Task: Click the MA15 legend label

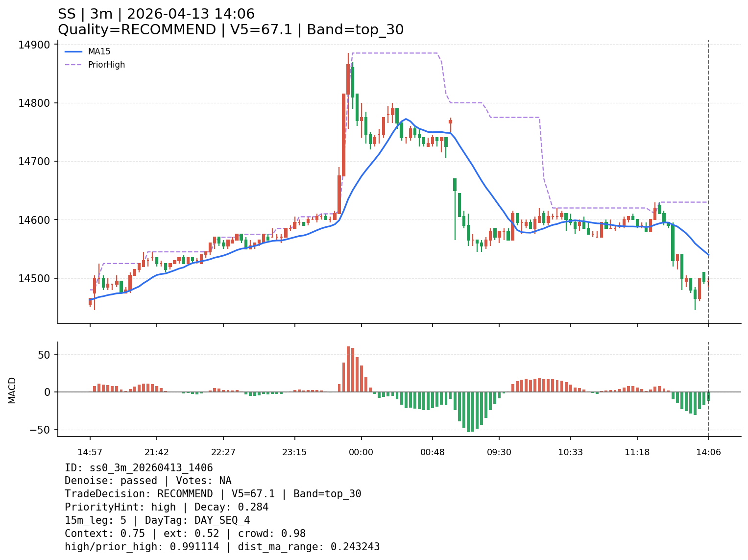Action: pyautogui.click(x=99, y=51)
